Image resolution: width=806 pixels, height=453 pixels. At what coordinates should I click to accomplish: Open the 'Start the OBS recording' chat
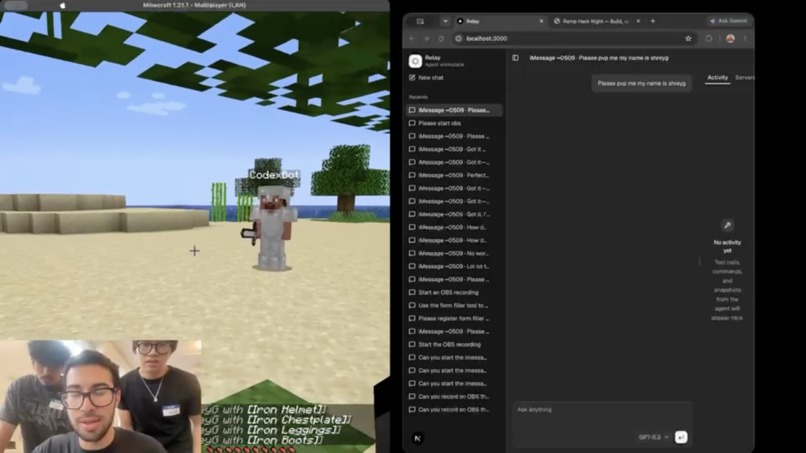pos(454,345)
